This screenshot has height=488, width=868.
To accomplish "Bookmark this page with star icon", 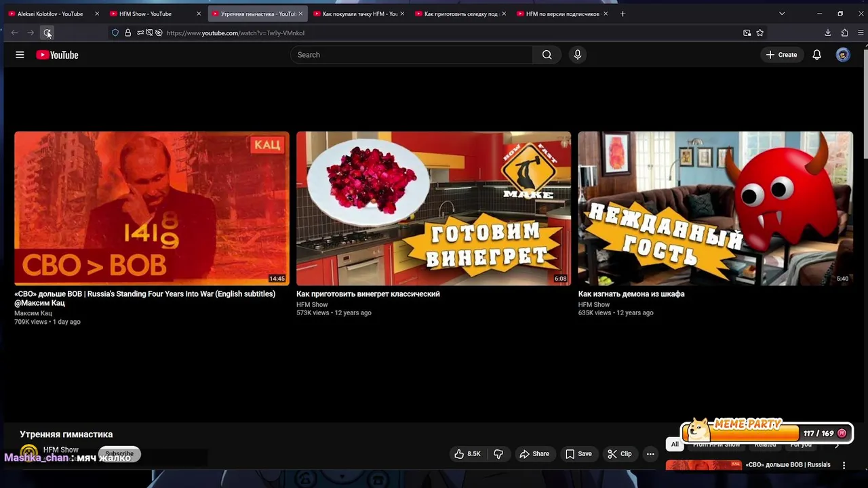I will (x=760, y=33).
